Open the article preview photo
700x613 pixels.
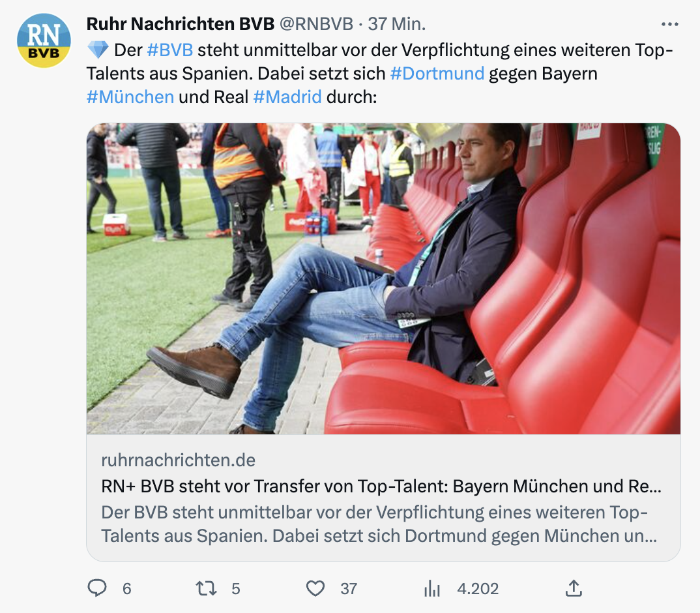pyautogui.click(x=383, y=279)
